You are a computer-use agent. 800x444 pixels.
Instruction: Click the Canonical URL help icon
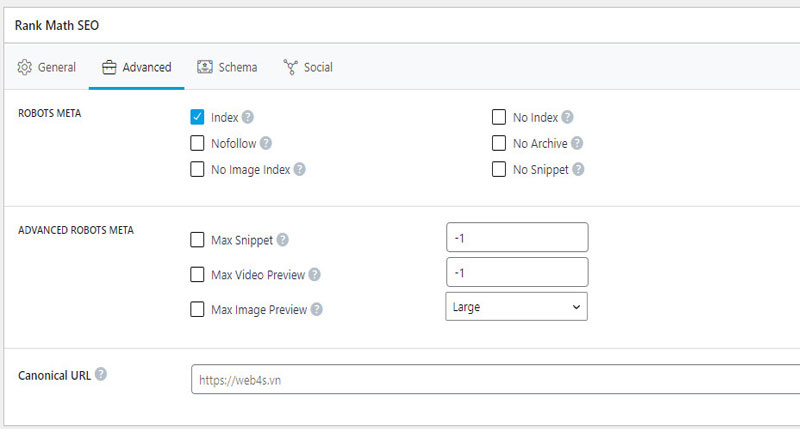(x=101, y=375)
